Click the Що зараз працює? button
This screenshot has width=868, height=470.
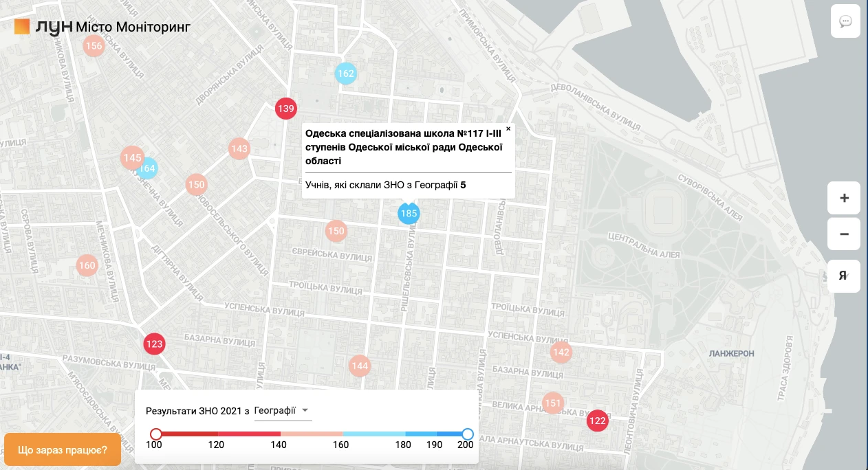coord(63,450)
